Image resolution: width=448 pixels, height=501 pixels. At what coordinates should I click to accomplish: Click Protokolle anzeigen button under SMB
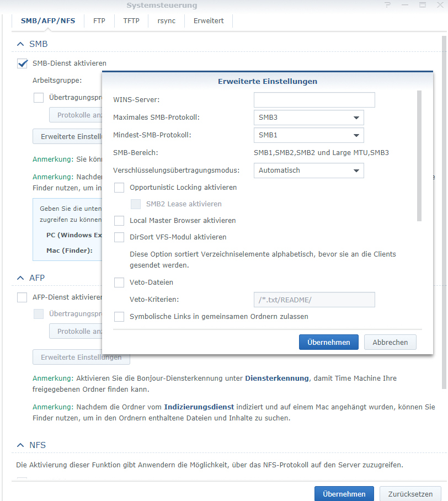point(76,115)
